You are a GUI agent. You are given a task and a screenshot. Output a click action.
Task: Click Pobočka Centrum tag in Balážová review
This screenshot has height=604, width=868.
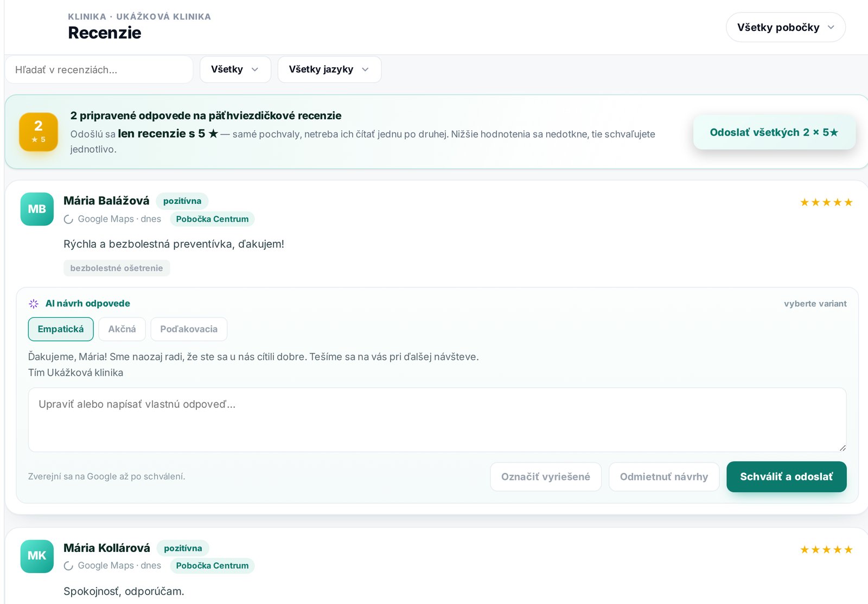click(212, 219)
